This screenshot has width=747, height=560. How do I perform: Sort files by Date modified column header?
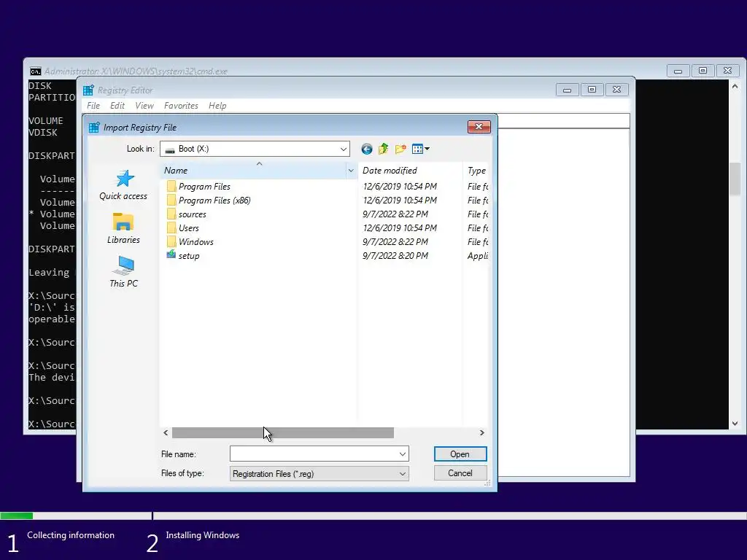coord(410,171)
